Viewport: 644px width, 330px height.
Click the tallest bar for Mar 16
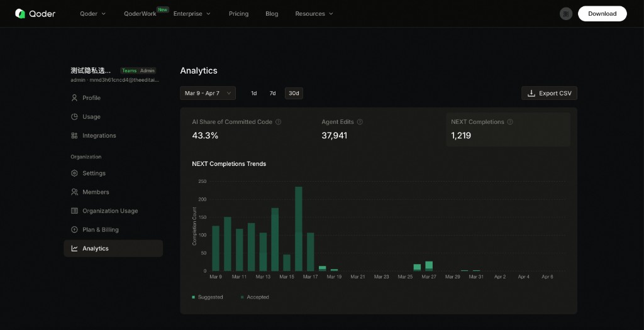point(299,229)
